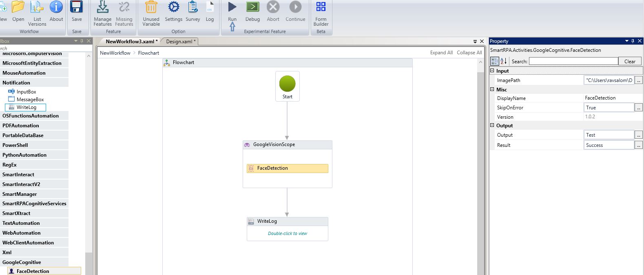Viewport: 644px width, 275px height.
Task: Start Debug mode from the ribbon
Action: (252, 7)
